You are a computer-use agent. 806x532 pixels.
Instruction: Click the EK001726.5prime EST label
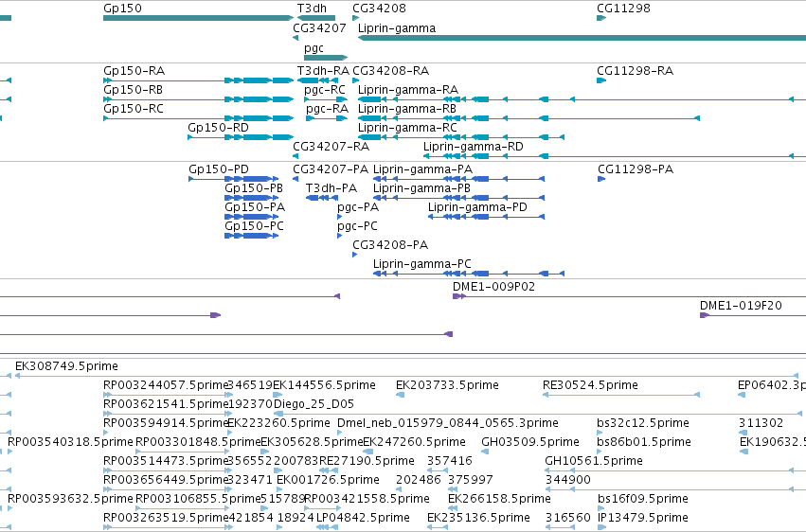[x=329, y=480]
